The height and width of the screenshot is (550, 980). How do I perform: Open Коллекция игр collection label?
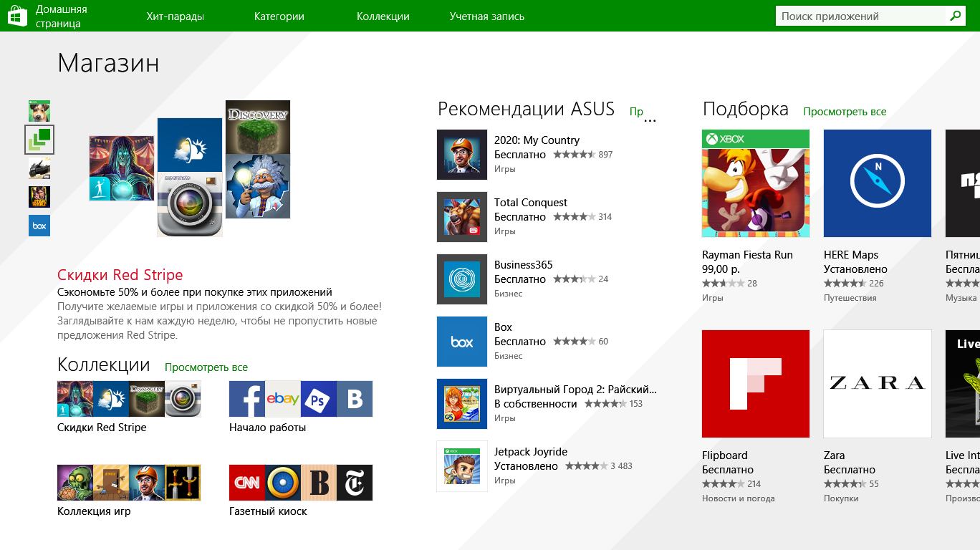point(94,511)
